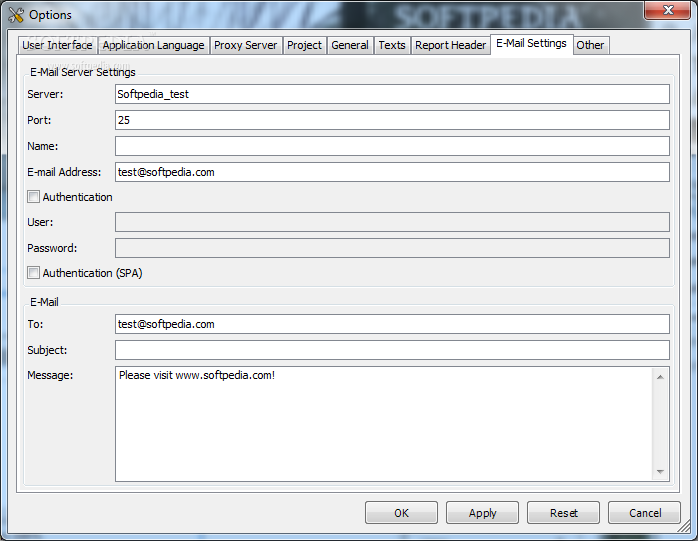Toggle Authentication (SPA) checkbox
This screenshot has height=541, width=698.
click(33, 273)
